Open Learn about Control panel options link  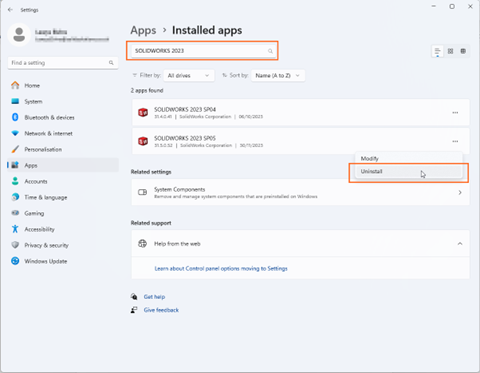click(x=221, y=268)
